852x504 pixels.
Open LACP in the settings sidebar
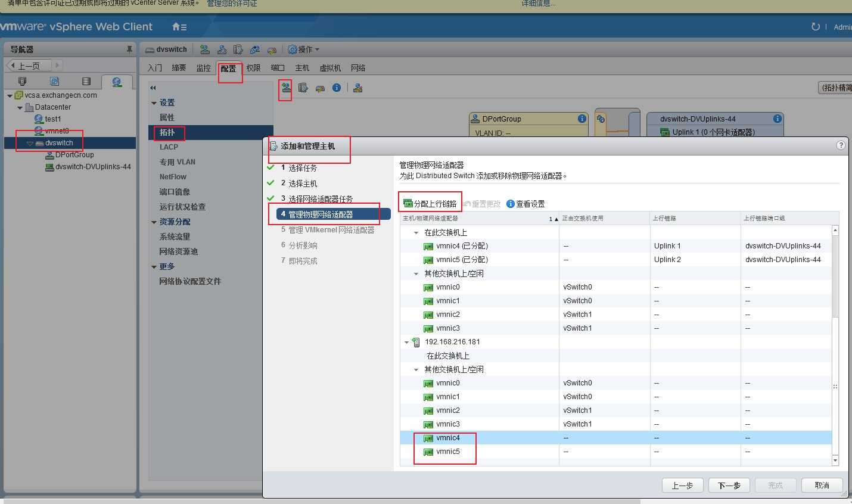point(169,147)
